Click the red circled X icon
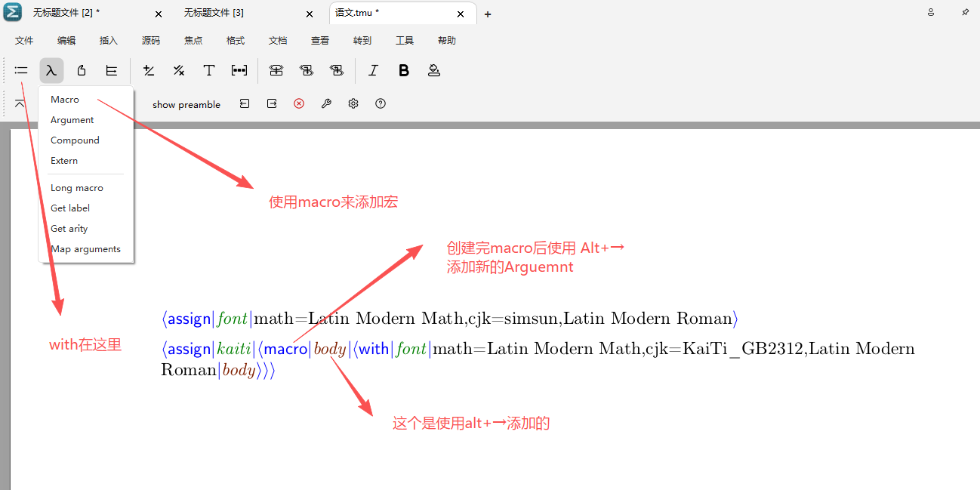This screenshot has height=490, width=980. (299, 103)
